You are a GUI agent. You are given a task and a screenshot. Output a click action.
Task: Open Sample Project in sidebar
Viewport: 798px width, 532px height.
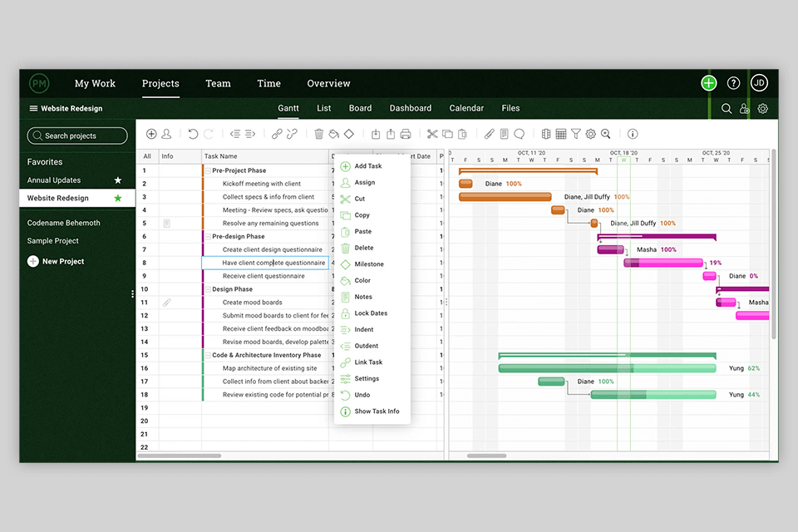point(53,241)
